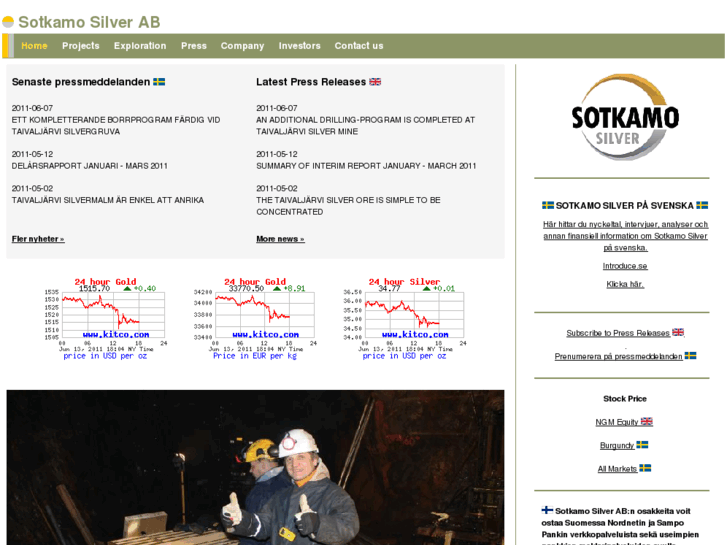
Task: Follow the Klicka här link
Action: pos(625,284)
